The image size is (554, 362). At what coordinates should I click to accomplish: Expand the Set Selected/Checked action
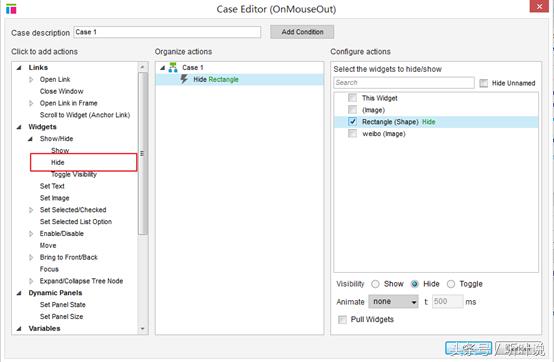(31, 210)
